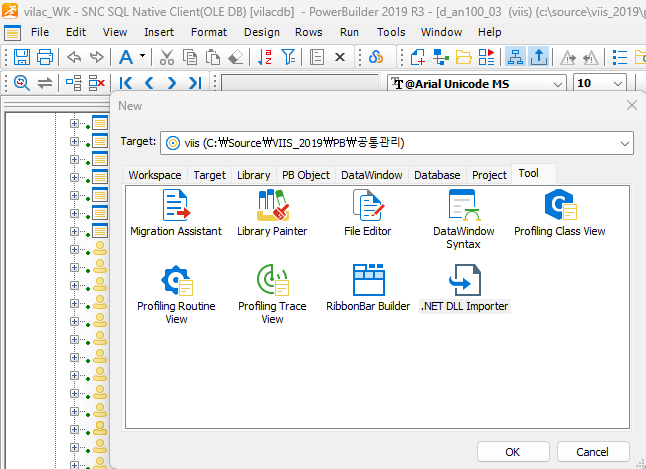Select the Library Painter tool
The image size is (646, 469).
click(x=272, y=213)
